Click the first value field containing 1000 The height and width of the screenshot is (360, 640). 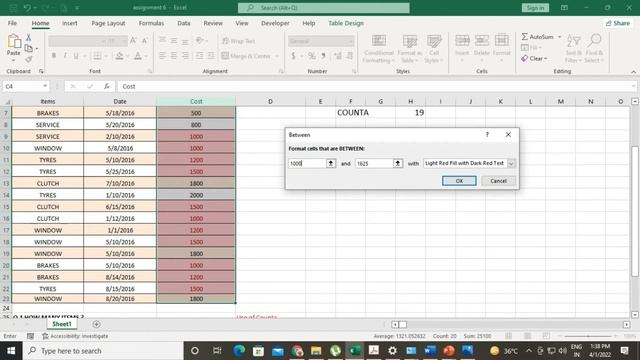pyautogui.click(x=307, y=163)
